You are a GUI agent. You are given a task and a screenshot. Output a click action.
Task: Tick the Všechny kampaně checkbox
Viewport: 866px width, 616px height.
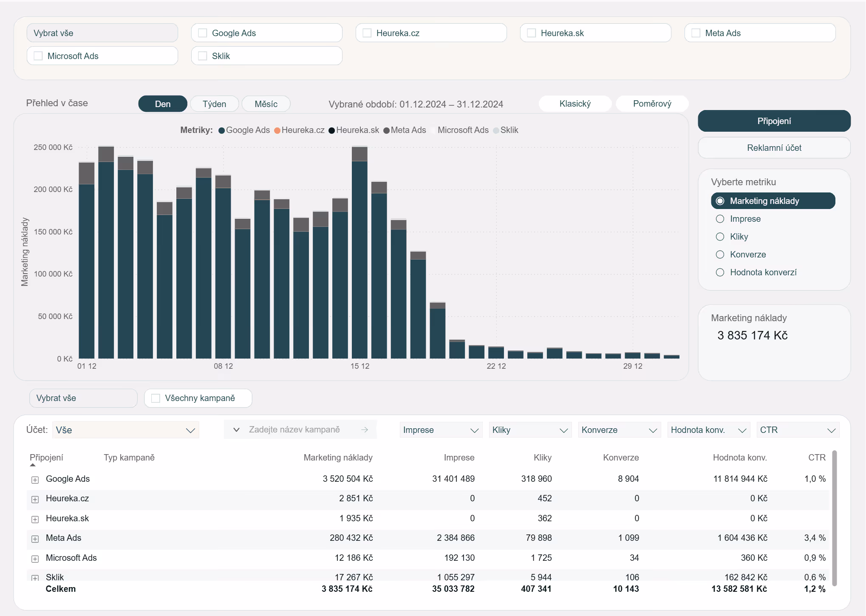click(156, 398)
